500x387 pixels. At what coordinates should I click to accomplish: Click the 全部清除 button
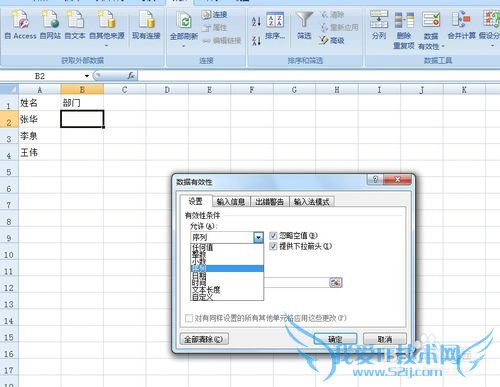[x=204, y=339]
